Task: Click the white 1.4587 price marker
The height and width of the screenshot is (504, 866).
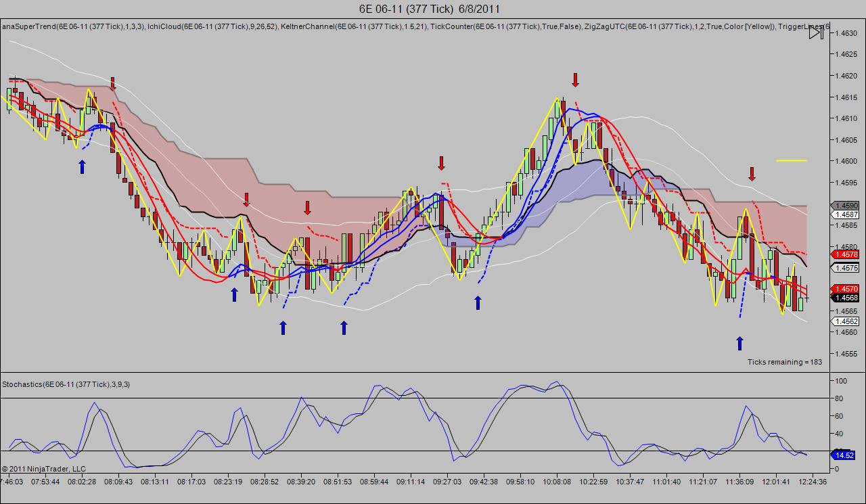Action: [846, 214]
